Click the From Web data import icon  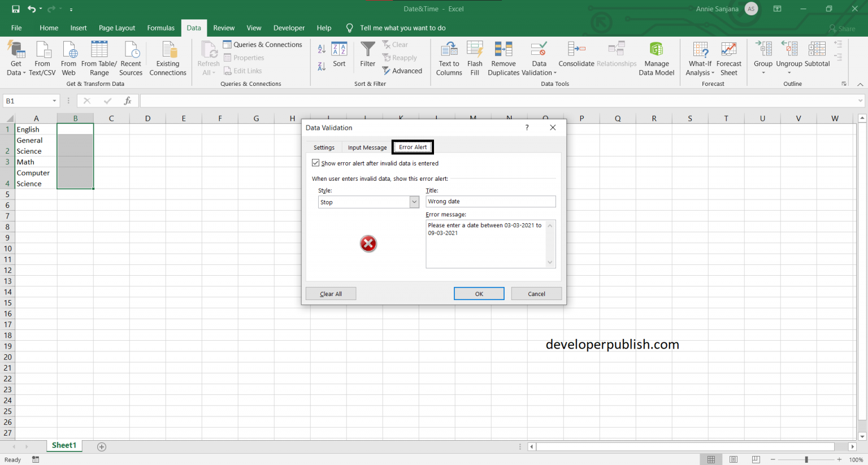pos(68,57)
